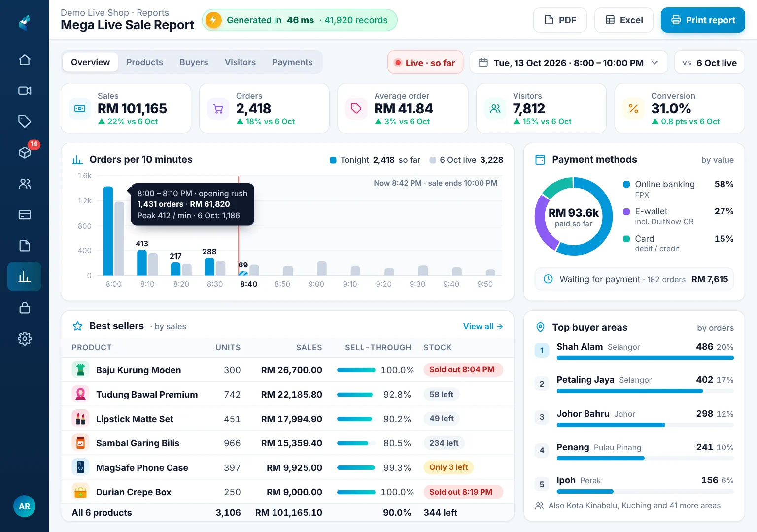Open the shopping bag icon in sidebar
Viewport: 757px width, 532px height.
(x=25, y=308)
